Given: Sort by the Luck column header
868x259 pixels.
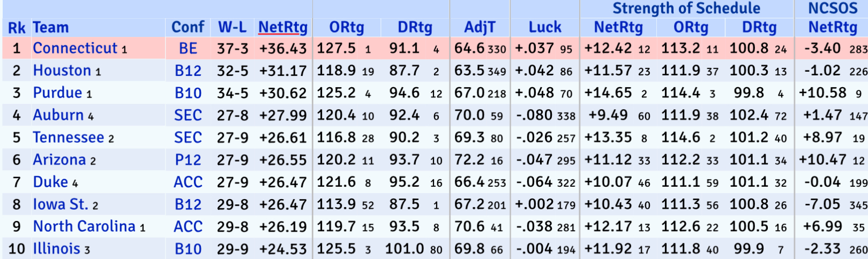Looking at the screenshot, I should [x=545, y=27].
